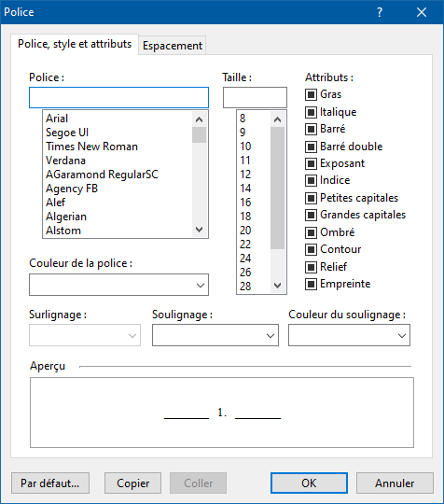Click size list scroll up arrow
Screen dimensions: 444x504
(x=278, y=119)
